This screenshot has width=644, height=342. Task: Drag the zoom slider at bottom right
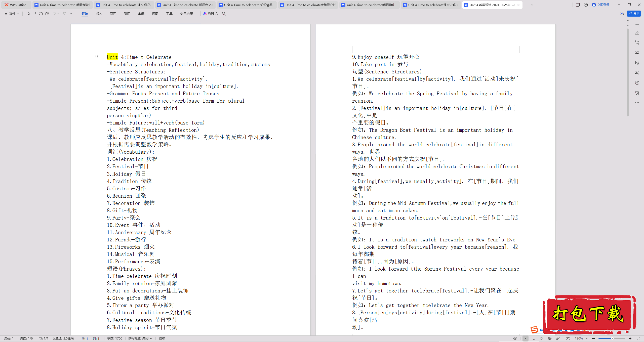point(612,338)
